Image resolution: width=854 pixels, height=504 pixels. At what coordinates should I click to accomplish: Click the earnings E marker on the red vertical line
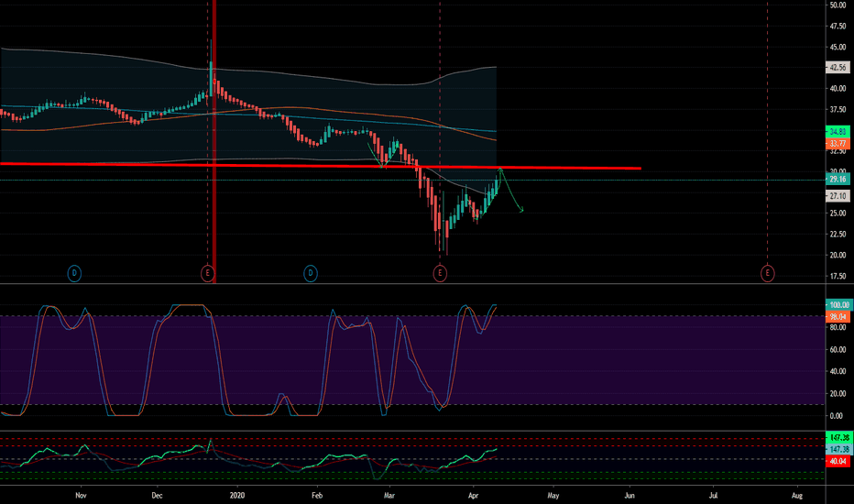207,273
